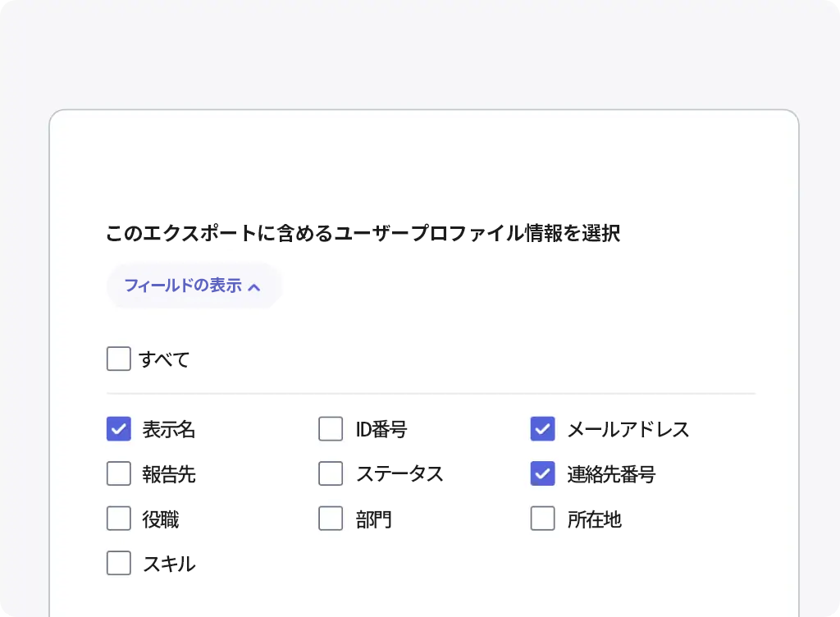Click the 連絡先番号 label text
840x617 pixels.
coord(611,474)
